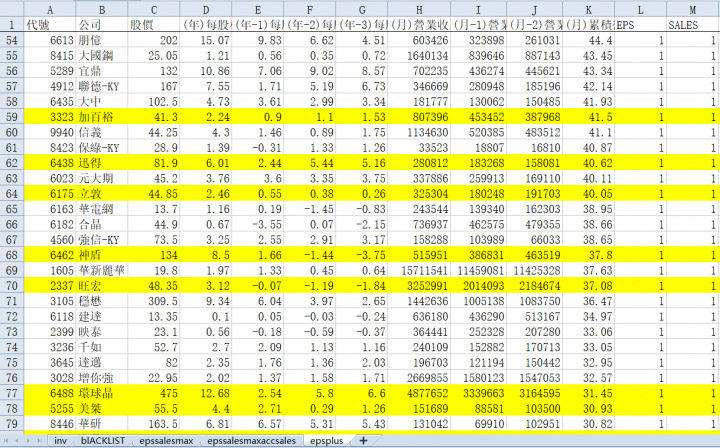
Task: Select highlighted code cell 6438
Action: click(x=50, y=163)
